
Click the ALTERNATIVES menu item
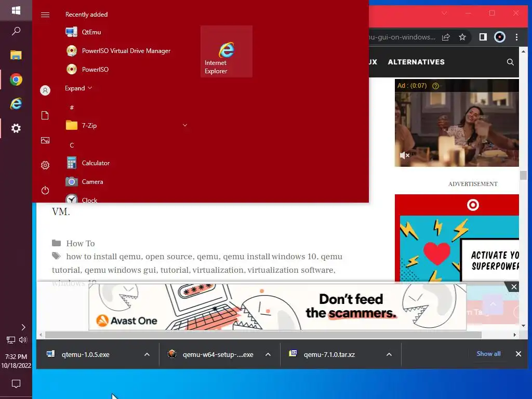coord(416,62)
